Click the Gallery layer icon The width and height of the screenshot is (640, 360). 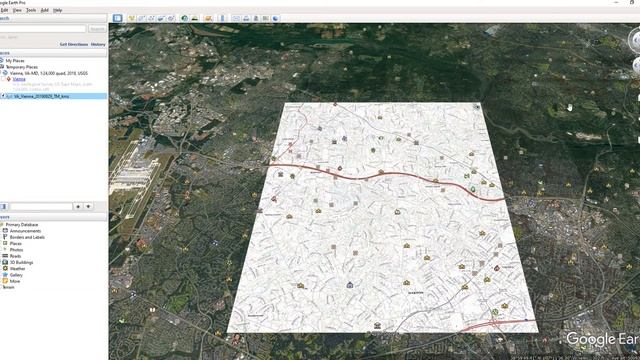pos(5,275)
